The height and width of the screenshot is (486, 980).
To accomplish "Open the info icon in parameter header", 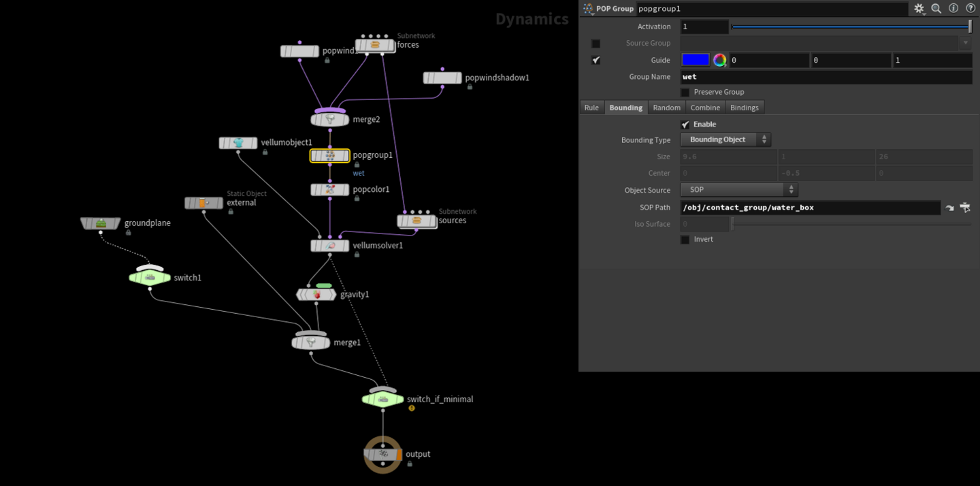I will (953, 9).
